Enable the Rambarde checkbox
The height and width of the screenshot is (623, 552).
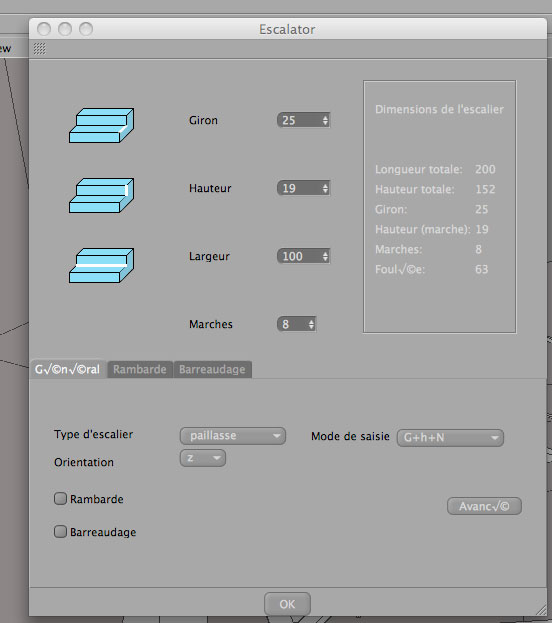tap(60, 498)
